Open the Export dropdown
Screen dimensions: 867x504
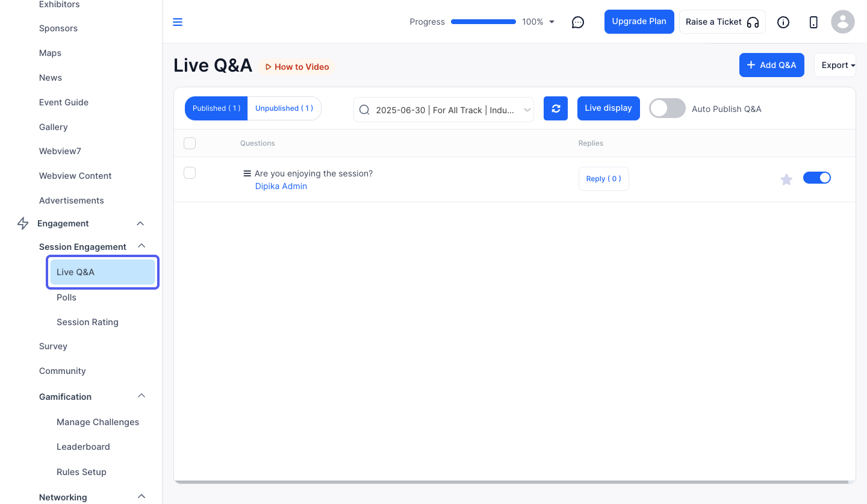835,65
